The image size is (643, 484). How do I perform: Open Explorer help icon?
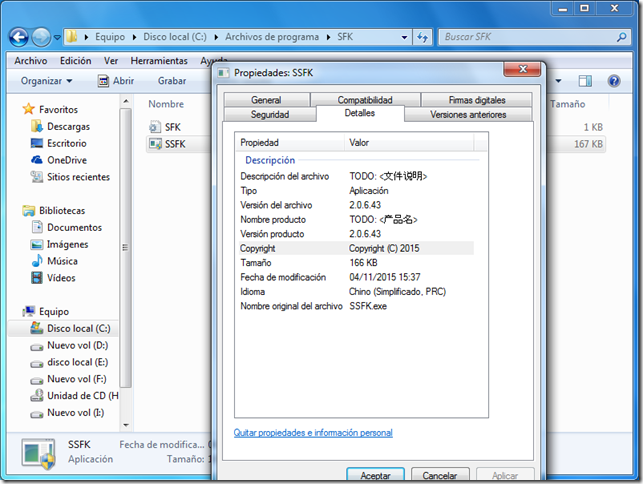[x=614, y=81]
